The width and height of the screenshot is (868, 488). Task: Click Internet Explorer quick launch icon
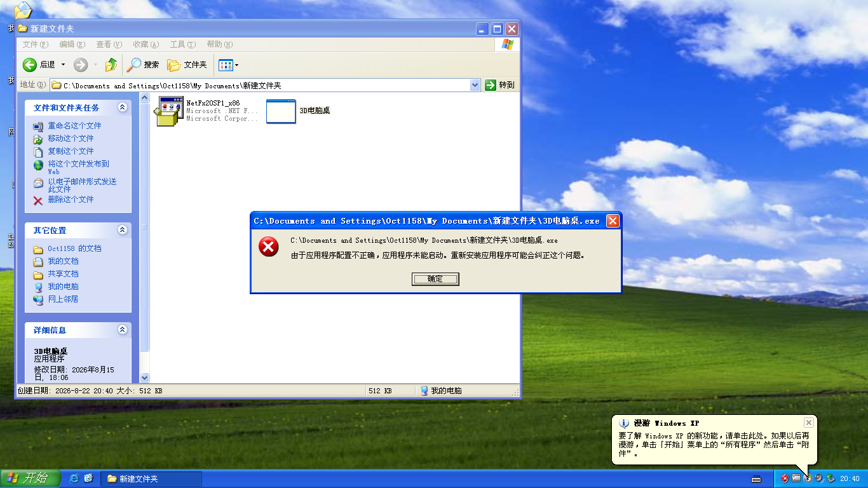(x=74, y=478)
